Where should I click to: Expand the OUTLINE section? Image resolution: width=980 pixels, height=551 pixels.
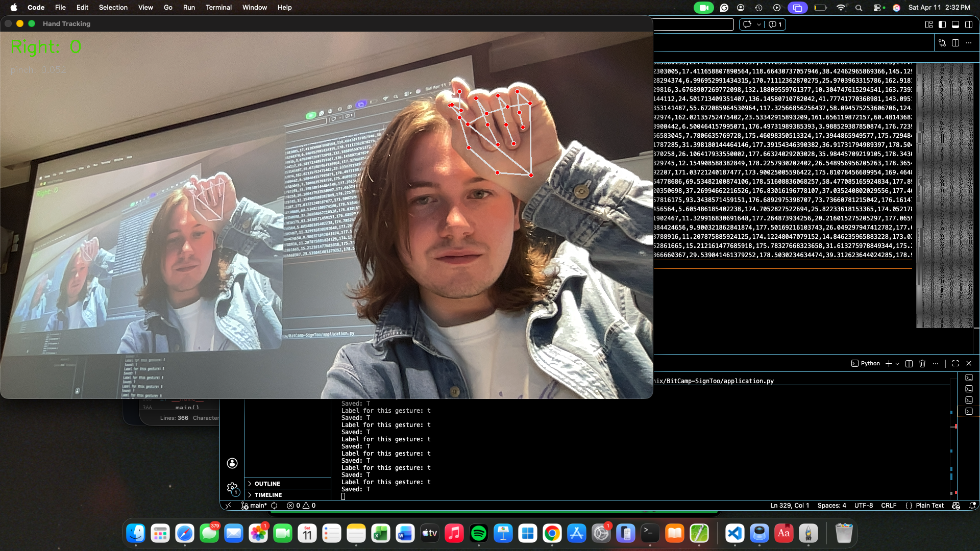point(267,484)
